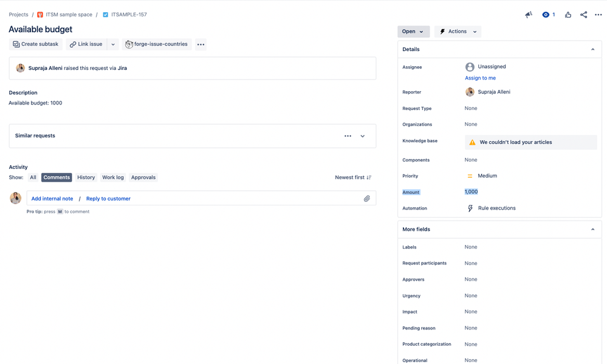
Task: Collapse the More fields section
Action: pyautogui.click(x=592, y=230)
